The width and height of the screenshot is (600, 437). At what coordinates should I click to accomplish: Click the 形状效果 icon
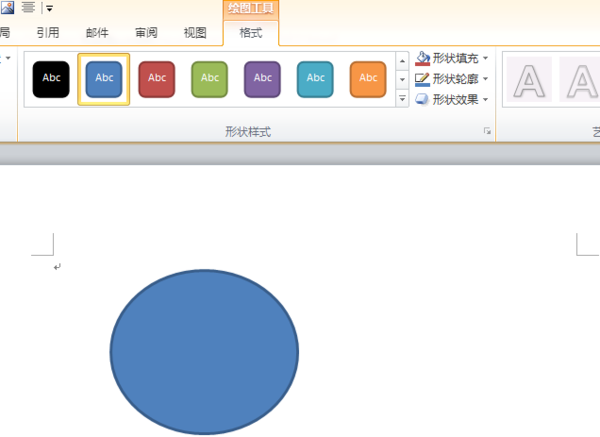(x=422, y=99)
